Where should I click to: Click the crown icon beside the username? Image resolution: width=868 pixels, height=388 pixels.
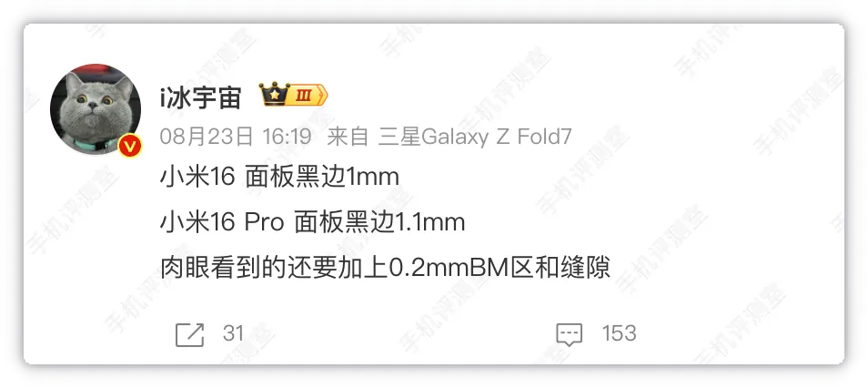tap(275, 94)
